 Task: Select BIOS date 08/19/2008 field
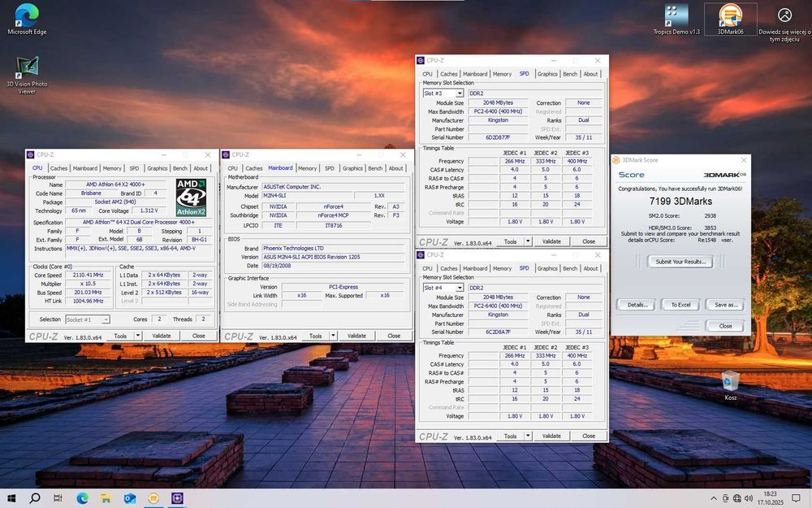[x=333, y=266]
